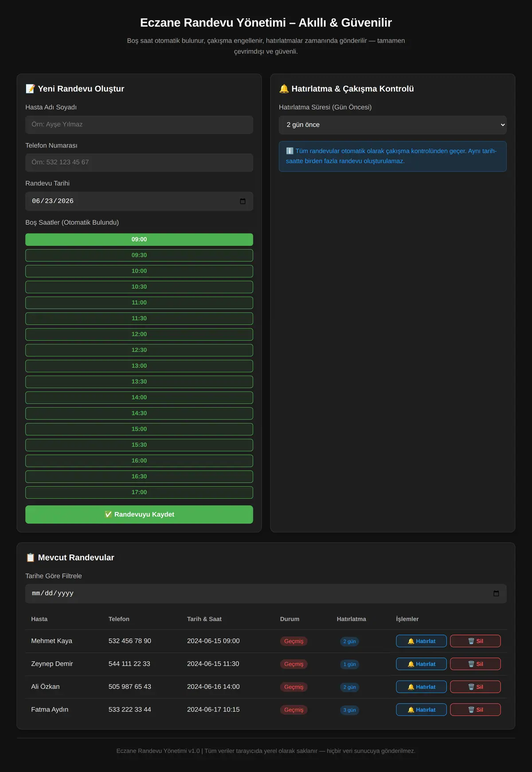Select the 09:00 time slot
Screen dimensions: 532x772
click(139, 240)
